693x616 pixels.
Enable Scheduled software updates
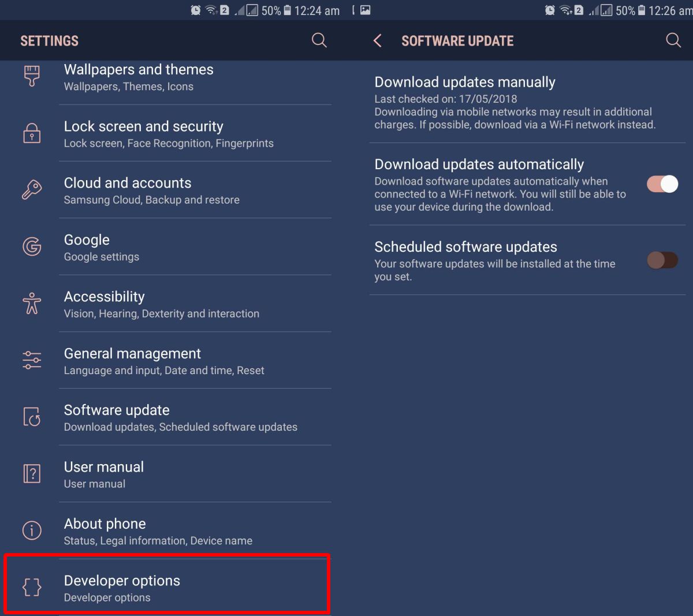click(662, 260)
